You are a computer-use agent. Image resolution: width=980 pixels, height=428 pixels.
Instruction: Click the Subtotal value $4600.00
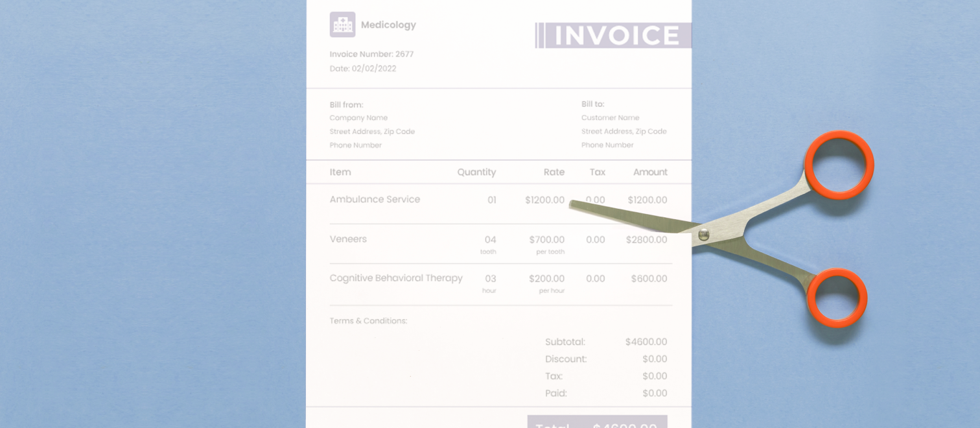pyautogui.click(x=646, y=342)
